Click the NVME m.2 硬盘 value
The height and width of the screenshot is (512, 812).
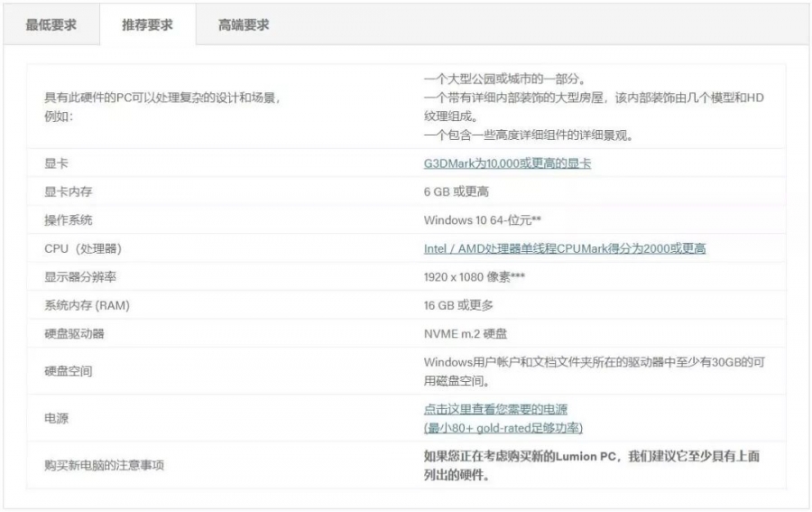464,333
